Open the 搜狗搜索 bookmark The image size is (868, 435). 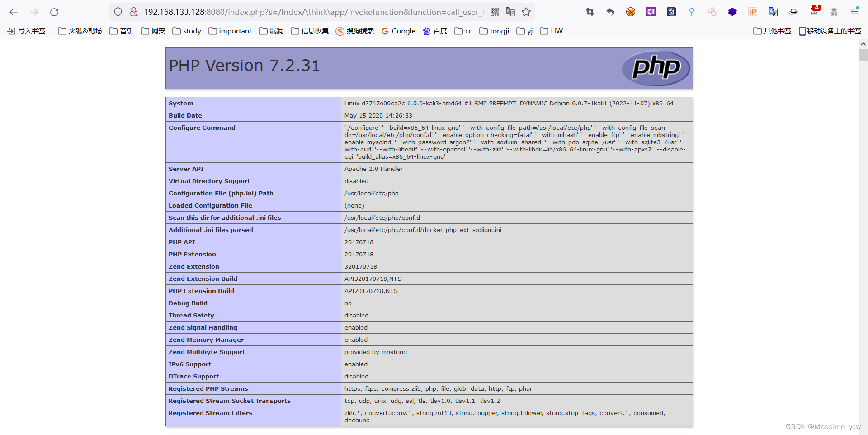(x=355, y=31)
